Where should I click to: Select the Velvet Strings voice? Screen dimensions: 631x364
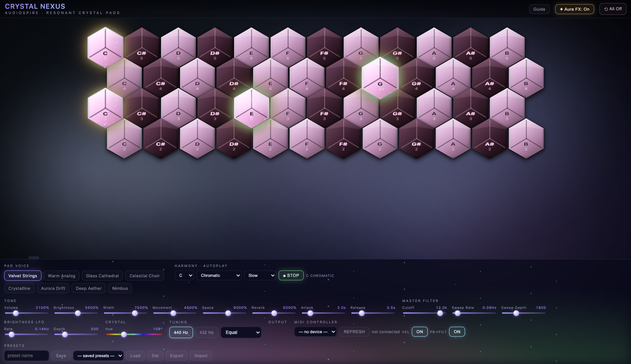coord(23,276)
